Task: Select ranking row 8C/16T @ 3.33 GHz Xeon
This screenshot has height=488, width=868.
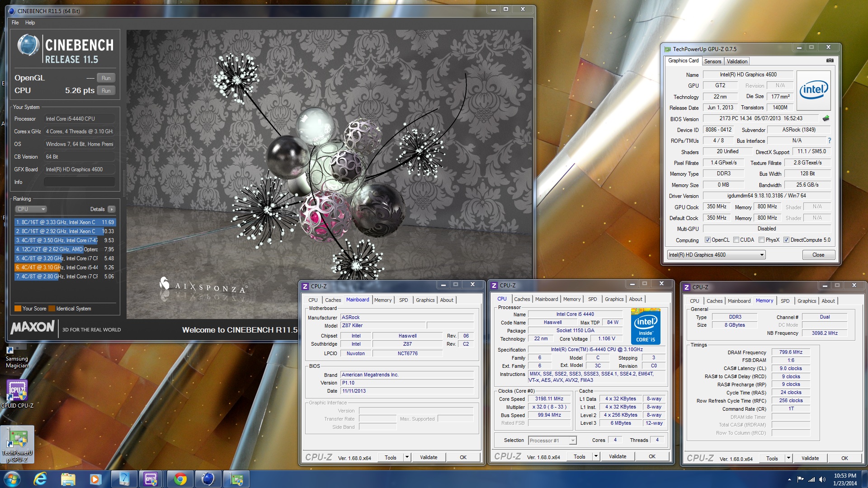Action: pyautogui.click(x=65, y=222)
